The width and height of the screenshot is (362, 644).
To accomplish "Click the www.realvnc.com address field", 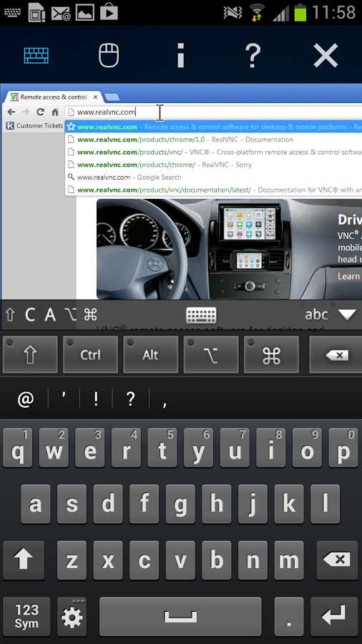I will click(x=213, y=112).
